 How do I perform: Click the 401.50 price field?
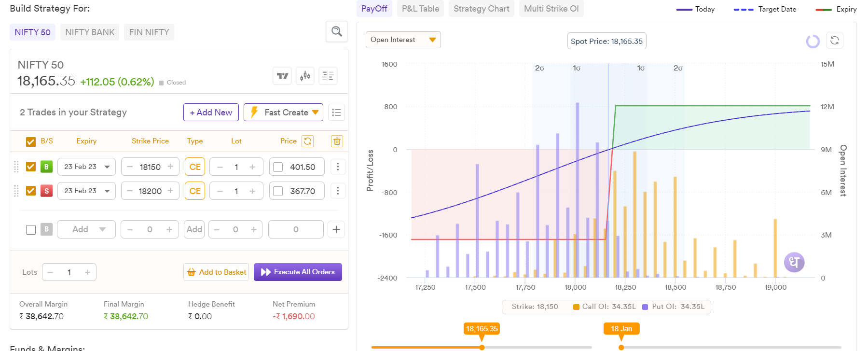point(297,167)
